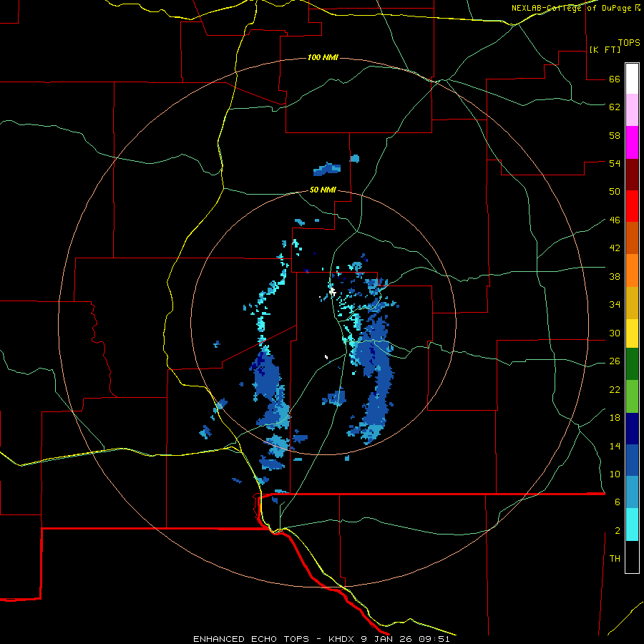
Task: Select the bright yellow legend swatch
Action: (x=632, y=333)
